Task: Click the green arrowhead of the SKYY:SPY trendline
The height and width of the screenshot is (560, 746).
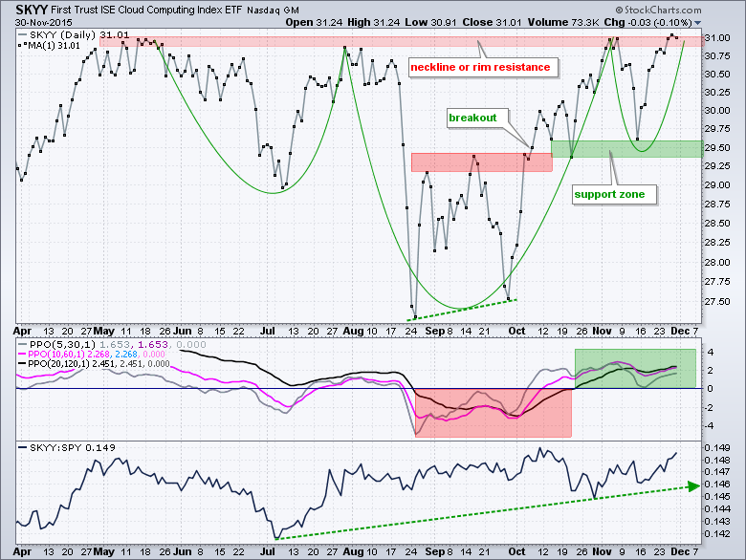Action: (692, 485)
